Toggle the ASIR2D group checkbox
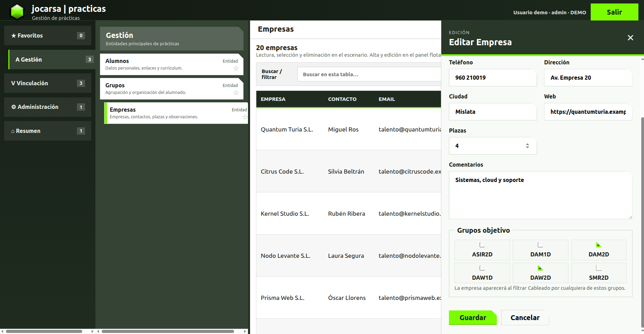Image resolution: width=644 pixels, height=334 pixels. 482,245
